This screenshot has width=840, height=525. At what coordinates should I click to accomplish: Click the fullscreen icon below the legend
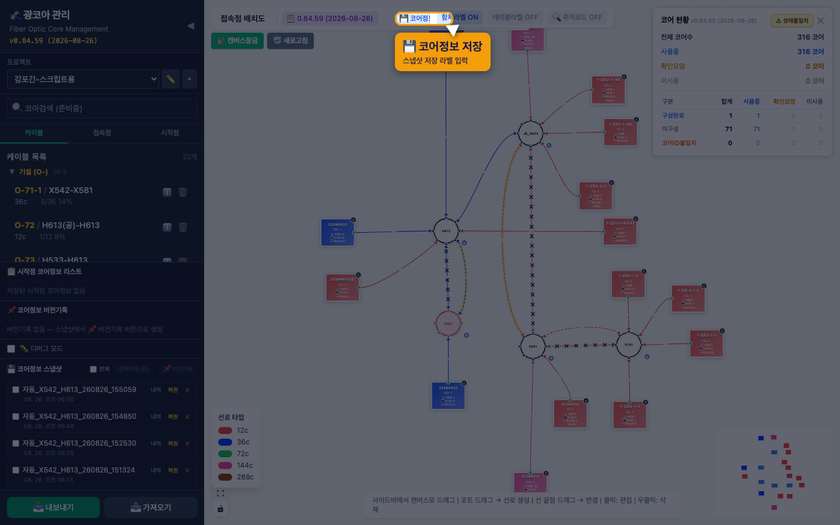[220, 493]
